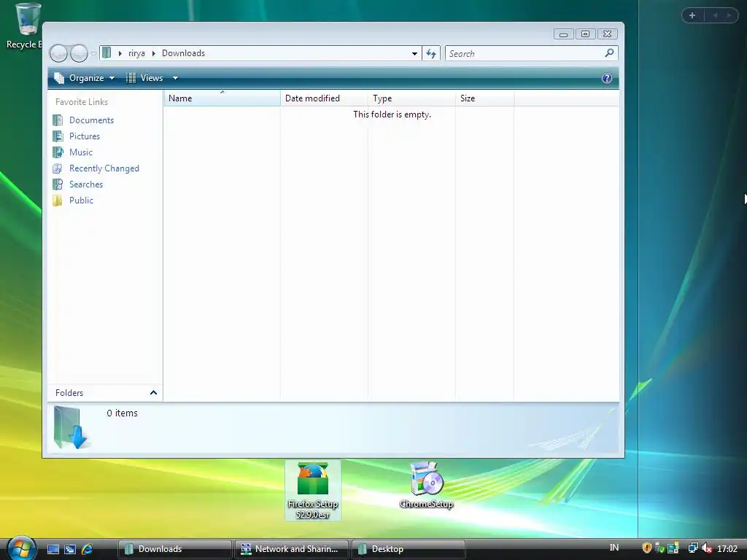Click the sidebar add gadget plus button
This screenshot has height=560, width=747.
(692, 15)
